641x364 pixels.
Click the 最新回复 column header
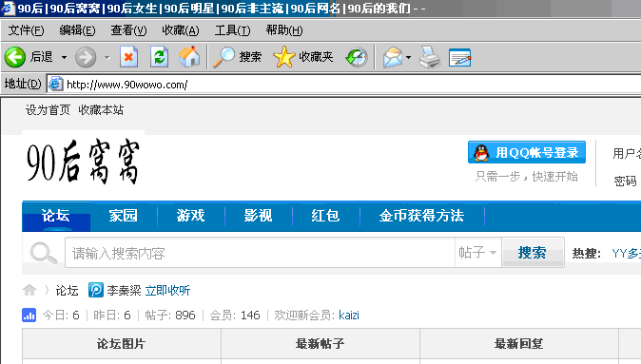[x=519, y=344]
